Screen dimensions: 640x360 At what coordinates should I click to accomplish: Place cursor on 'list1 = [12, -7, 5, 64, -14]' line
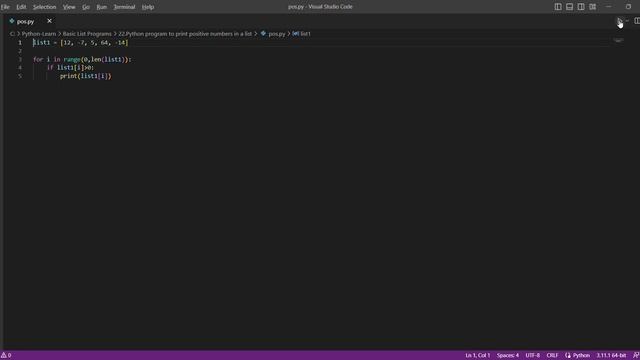[80, 42]
